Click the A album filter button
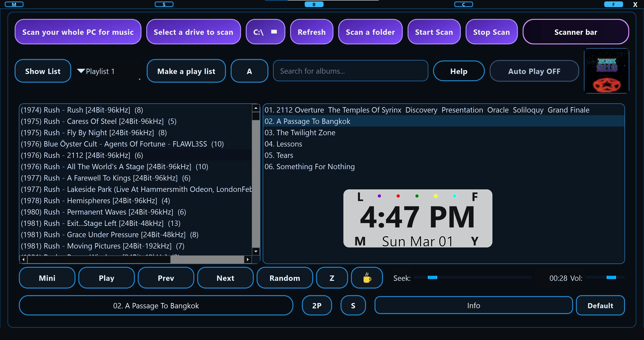The width and height of the screenshot is (644, 340). [x=249, y=71]
